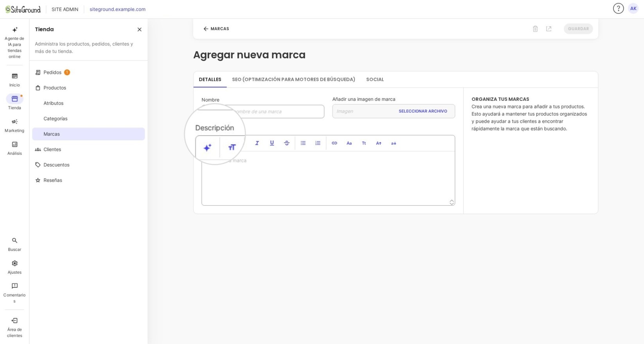This screenshot has height=344, width=644.
Task: Insert a link in the description
Action: [335, 143]
